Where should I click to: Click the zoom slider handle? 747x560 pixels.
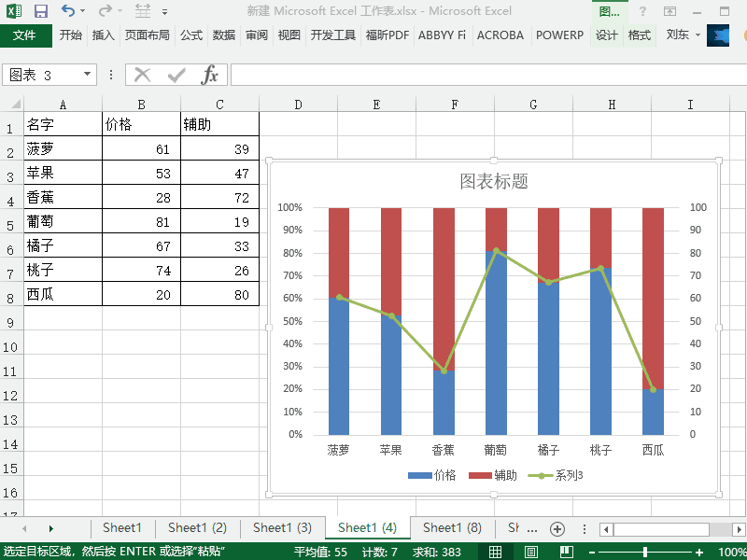tap(645, 553)
